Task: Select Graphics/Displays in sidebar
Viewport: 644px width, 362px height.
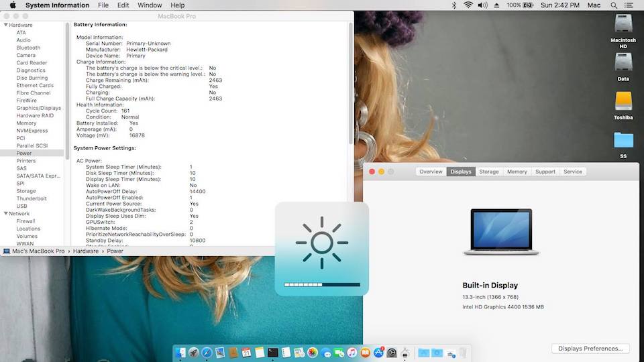Action: [x=39, y=108]
